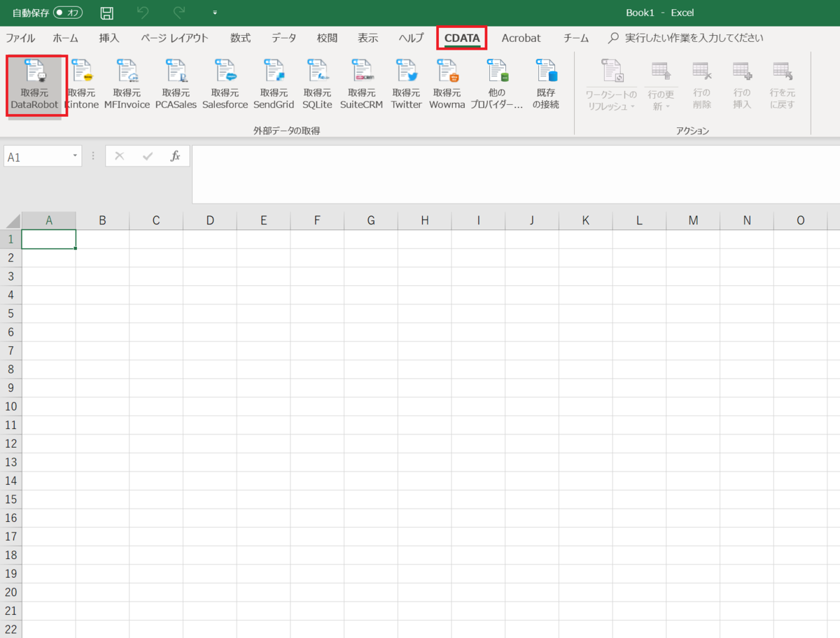Select the 取得元 Salesforce icon
Image resolution: width=840 pixels, height=638 pixels.
point(225,84)
